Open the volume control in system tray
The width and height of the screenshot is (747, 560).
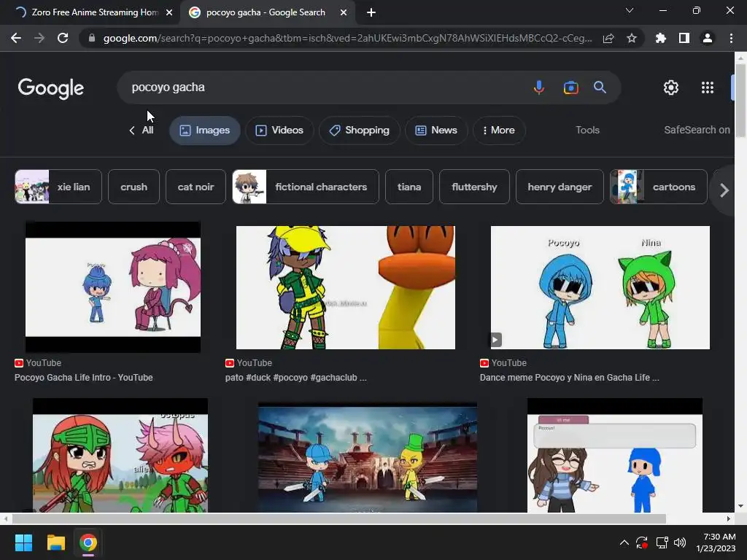680,542
